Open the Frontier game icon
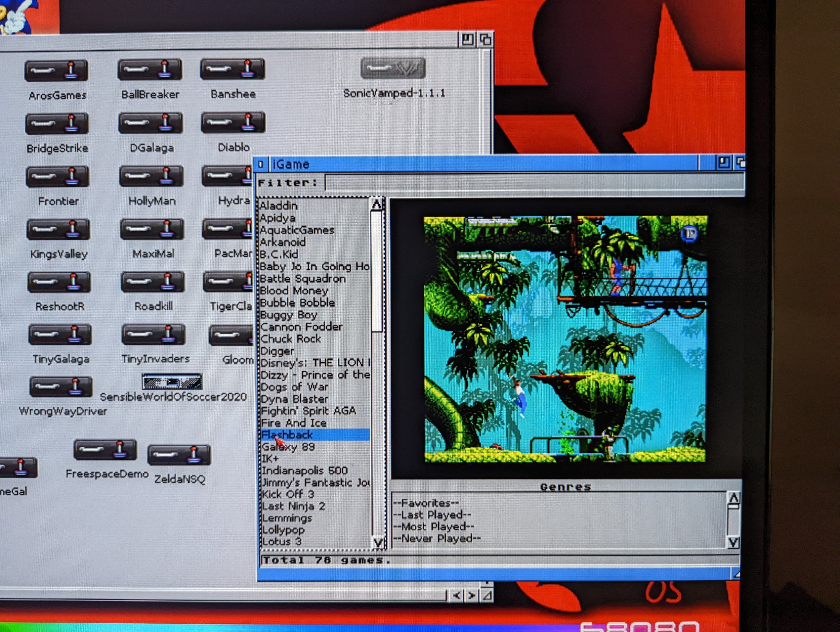The width and height of the screenshot is (840, 632). tap(58, 177)
